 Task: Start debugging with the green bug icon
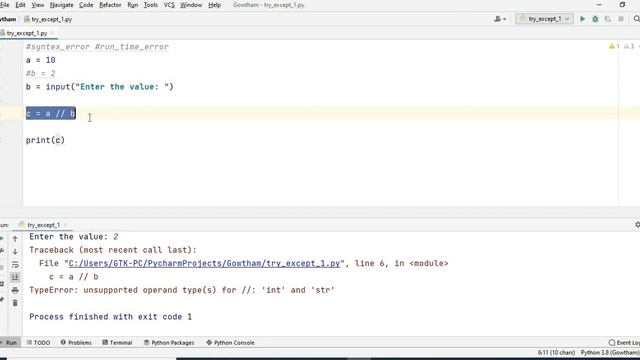click(x=595, y=19)
